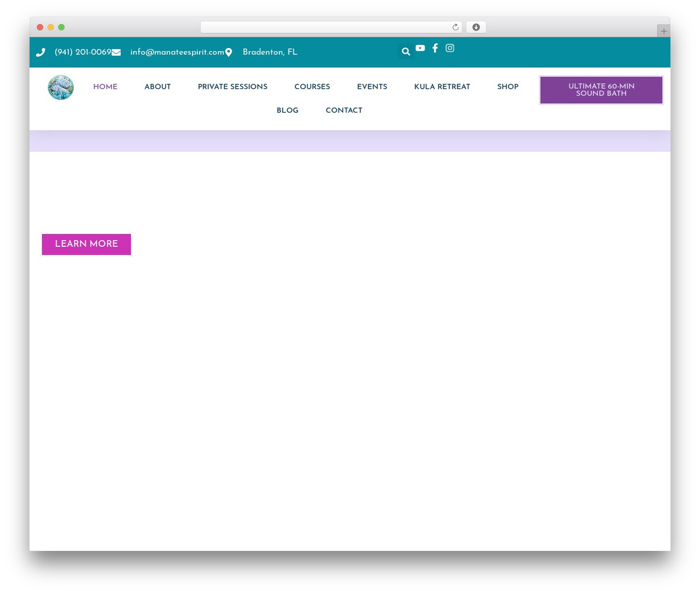Add a new browser tab

pyautogui.click(x=663, y=31)
